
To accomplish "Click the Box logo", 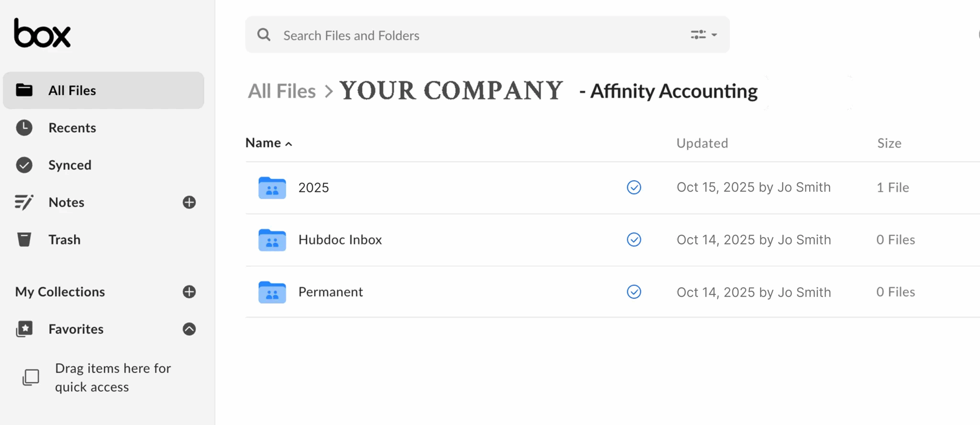I will [42, 33].
